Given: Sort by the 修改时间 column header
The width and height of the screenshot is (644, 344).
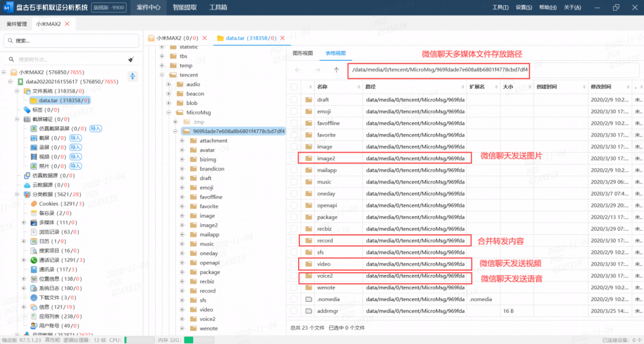Looking at the screenshot, I should 610,86.
